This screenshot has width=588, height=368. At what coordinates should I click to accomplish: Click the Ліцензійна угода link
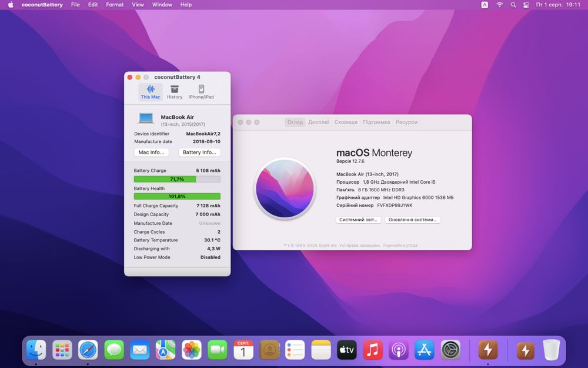click(x=400, y=246)
